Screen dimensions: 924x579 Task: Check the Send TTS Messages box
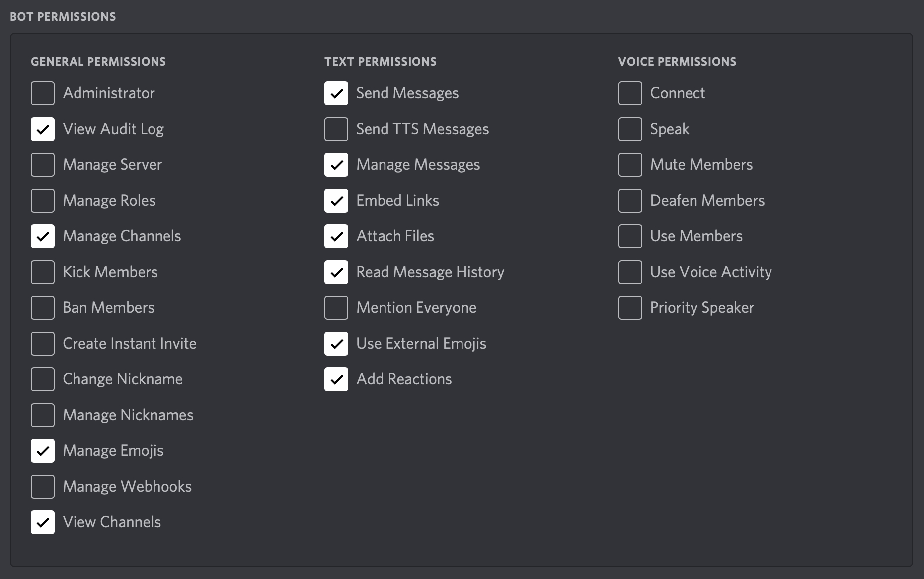coord(336,129)
